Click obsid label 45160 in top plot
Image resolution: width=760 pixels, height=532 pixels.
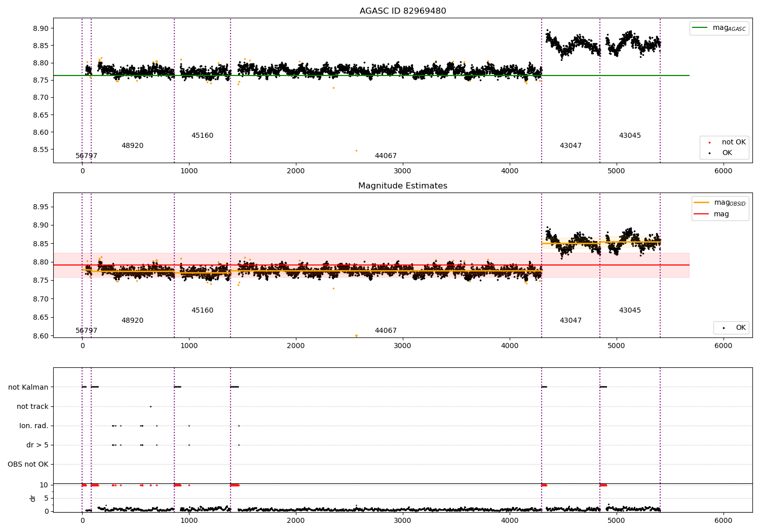click(202, 136)
